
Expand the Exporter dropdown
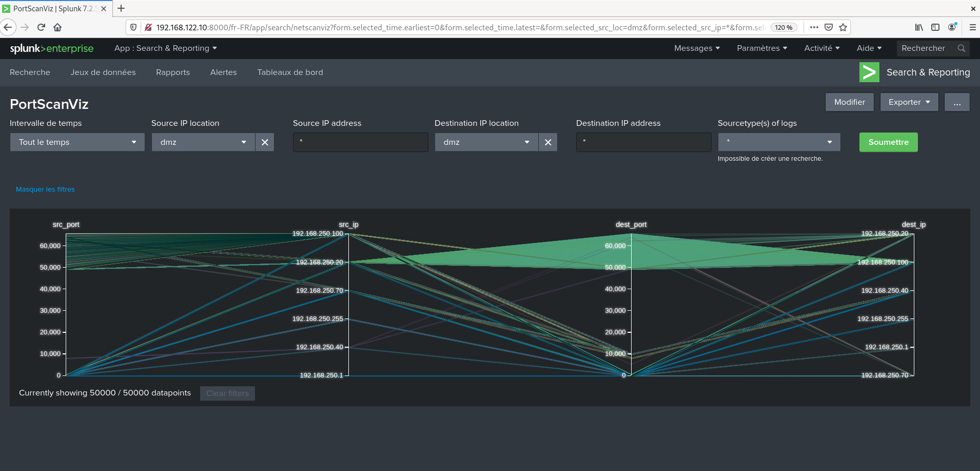[x=909, y=102]
